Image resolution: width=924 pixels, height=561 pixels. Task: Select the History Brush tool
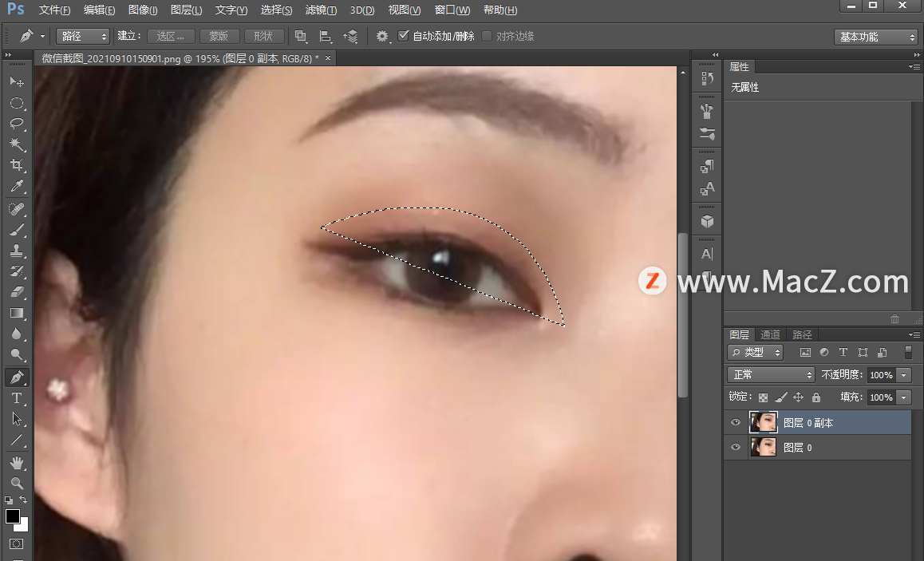pyautogui.click(x=17, y=271)
